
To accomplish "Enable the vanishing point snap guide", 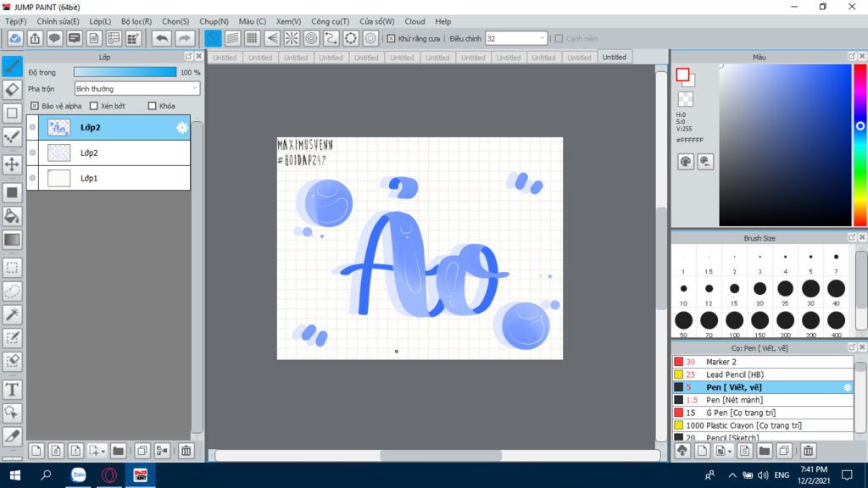I will (x=272, y=38).
